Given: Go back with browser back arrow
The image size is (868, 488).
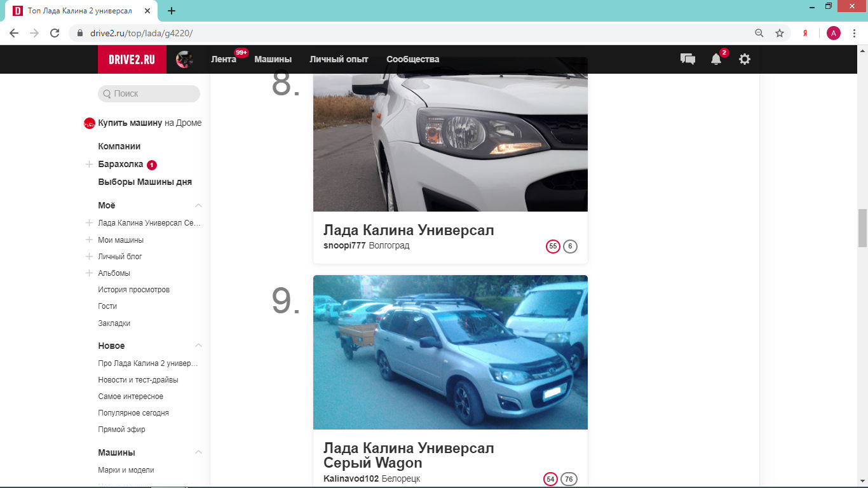Looking at the screenshot, I should (x=14, y=33).
